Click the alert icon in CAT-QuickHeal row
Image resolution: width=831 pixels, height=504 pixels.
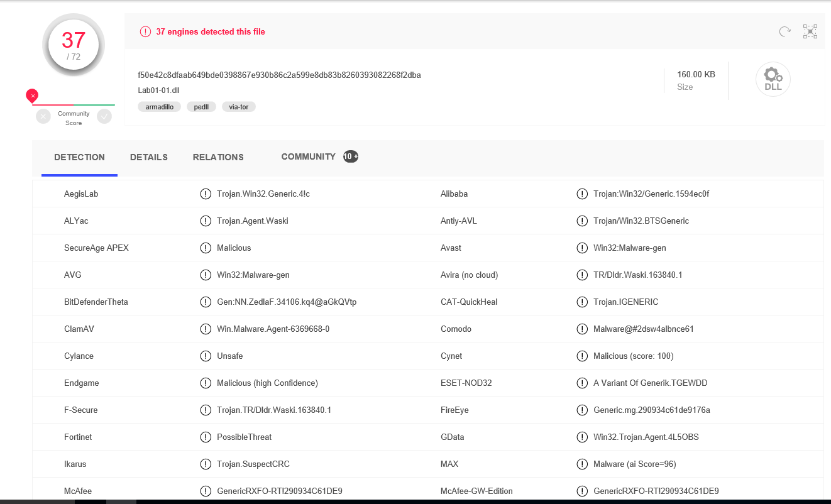(x=582, y=302)
